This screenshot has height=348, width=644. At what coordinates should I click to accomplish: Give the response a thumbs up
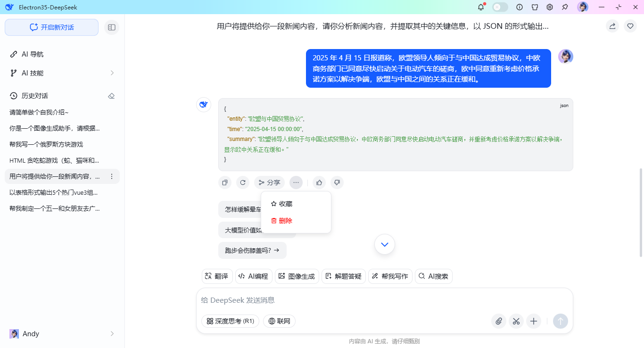(319, 182)
